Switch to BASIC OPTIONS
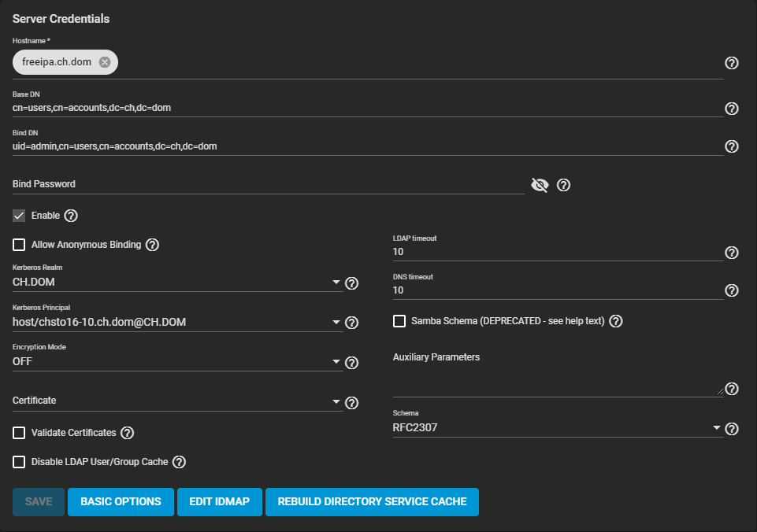This screenshot has height=532, width=757. coord(121,501)
